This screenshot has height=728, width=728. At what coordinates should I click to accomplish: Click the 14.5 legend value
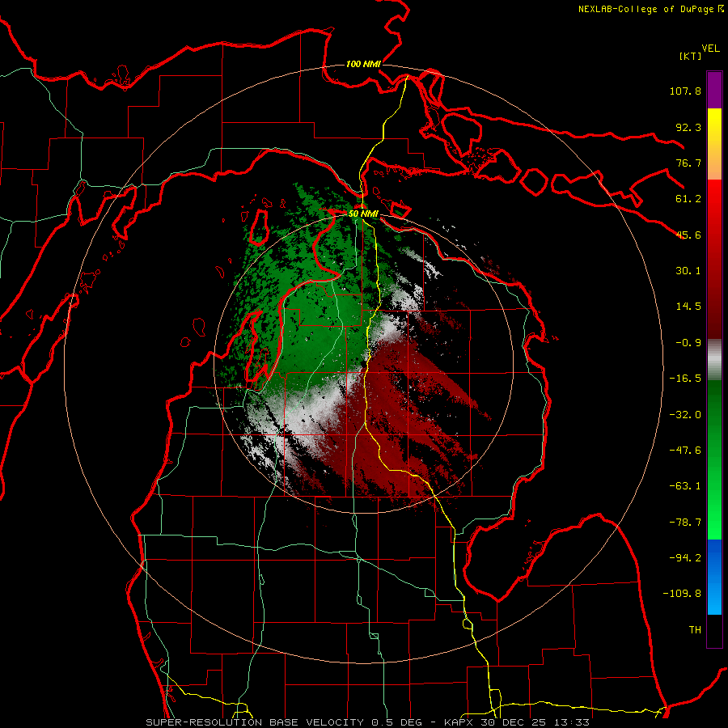pos(688,307)
